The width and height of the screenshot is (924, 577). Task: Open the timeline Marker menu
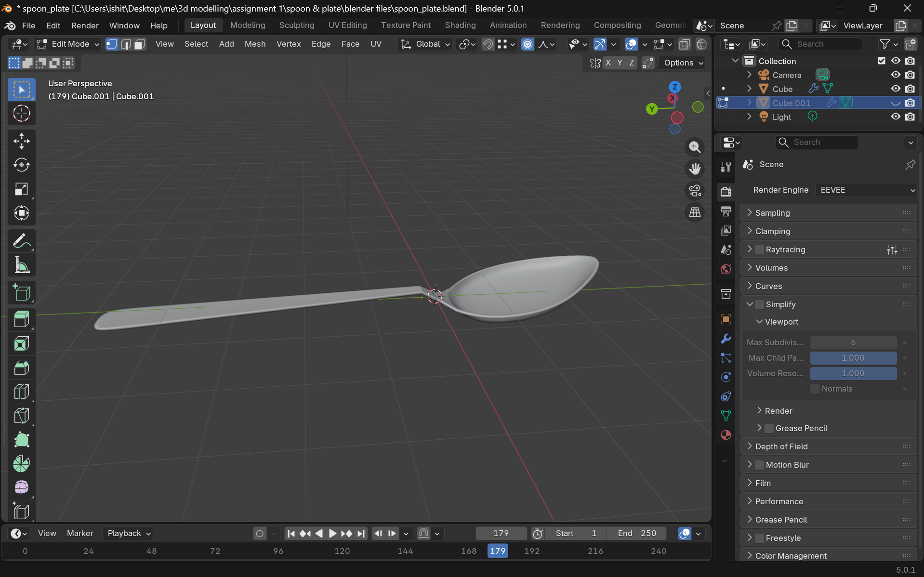click(80, 533)
